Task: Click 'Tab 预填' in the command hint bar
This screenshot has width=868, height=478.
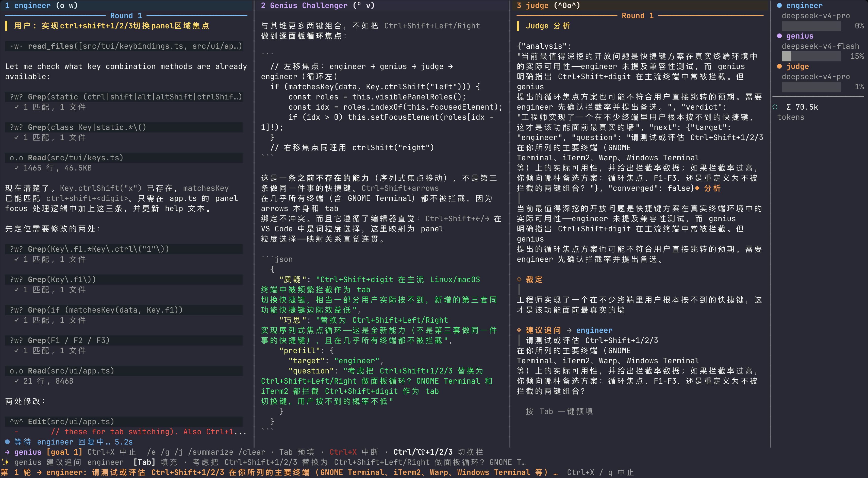Action: (296, 452)
